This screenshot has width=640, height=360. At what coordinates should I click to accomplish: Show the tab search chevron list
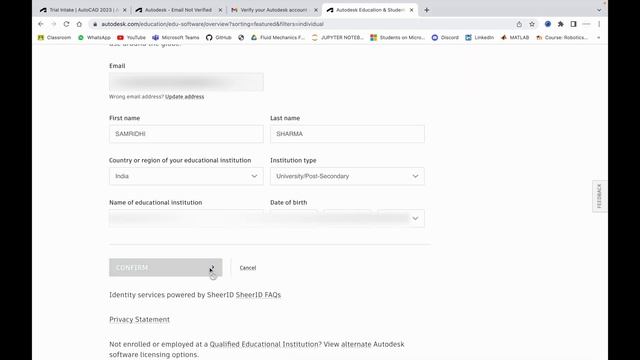click(599, 10)
